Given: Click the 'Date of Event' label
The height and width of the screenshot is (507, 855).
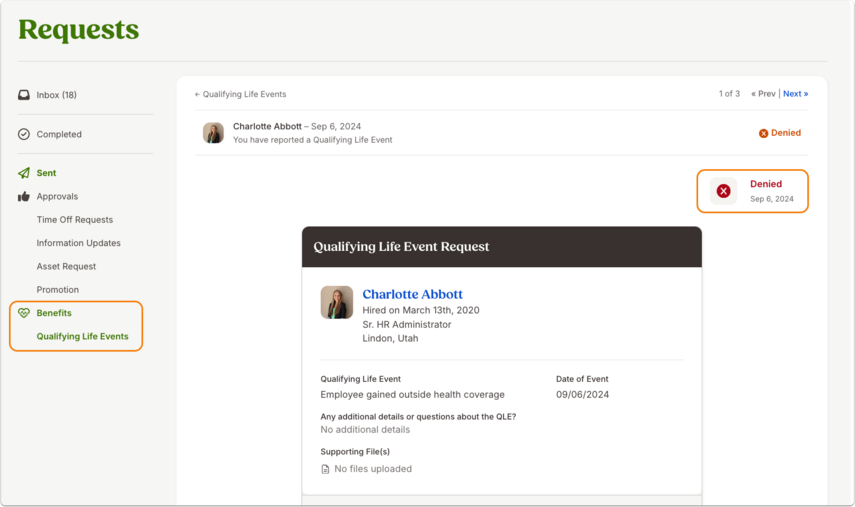Looking at the screenshot, I should pyautogui.click(x=582, y=379).
